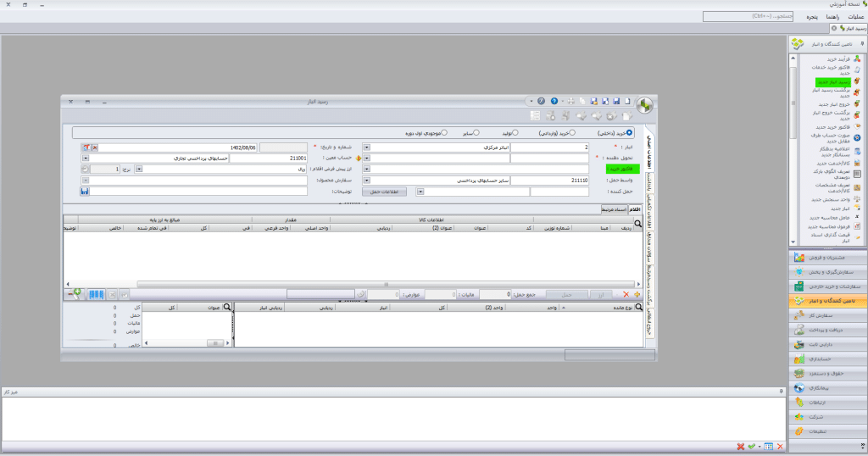Click the green checkmark in bottom bar
Image resolution: width=868 pixels, height=456 pixels.
pyautogui.click(x=751, y=447)
